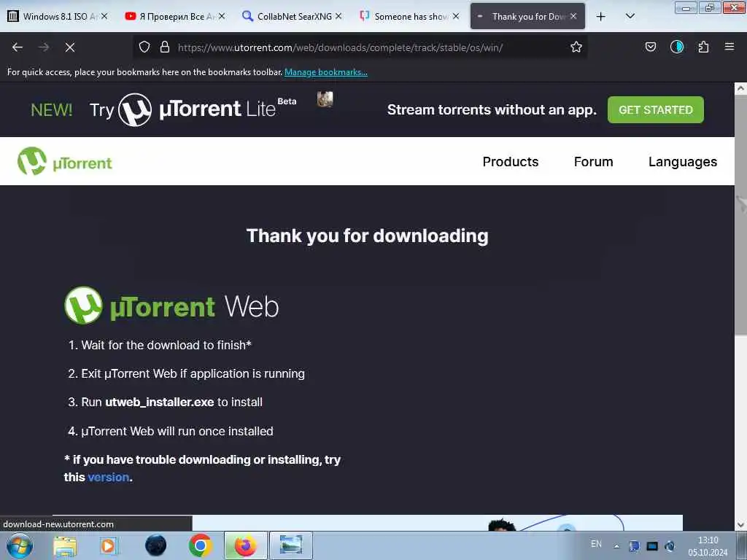Screen dimensions: 747x560
Task: Click the page scrollbar down arrow
Action: pyautogui.click(x=741, y=525)
